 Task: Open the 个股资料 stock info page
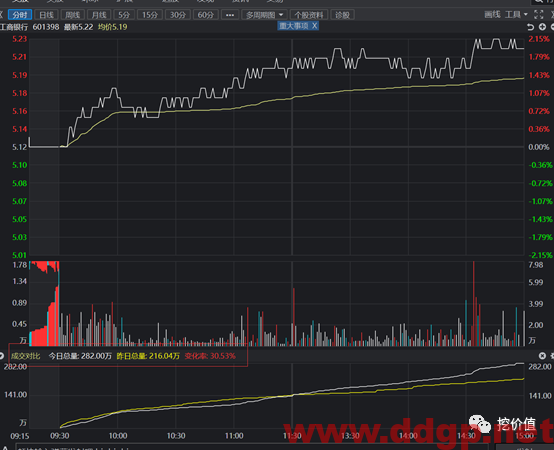pyautogui.click(x=309, y=15)
